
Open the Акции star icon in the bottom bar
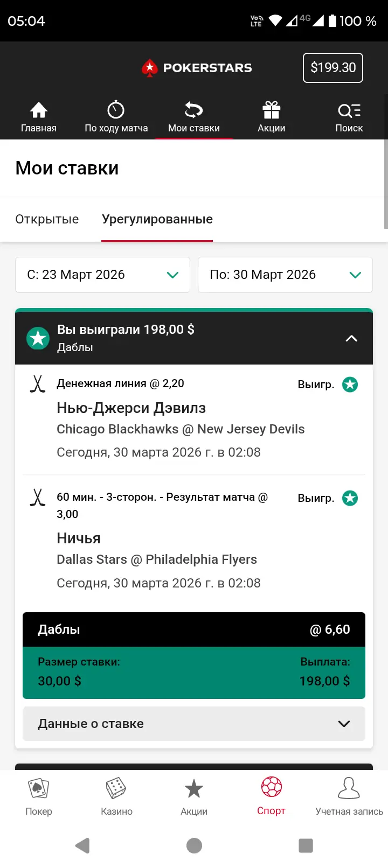click(x=194, y=789)
